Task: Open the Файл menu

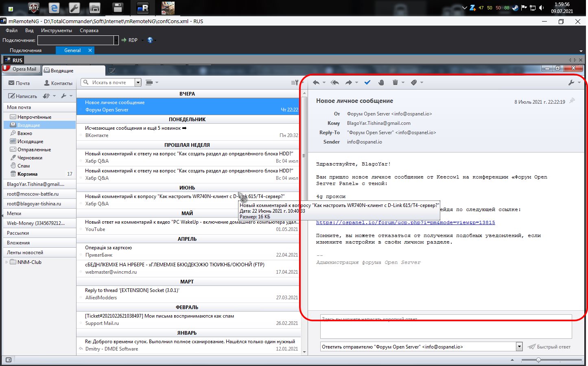Action: coord(11,30)
